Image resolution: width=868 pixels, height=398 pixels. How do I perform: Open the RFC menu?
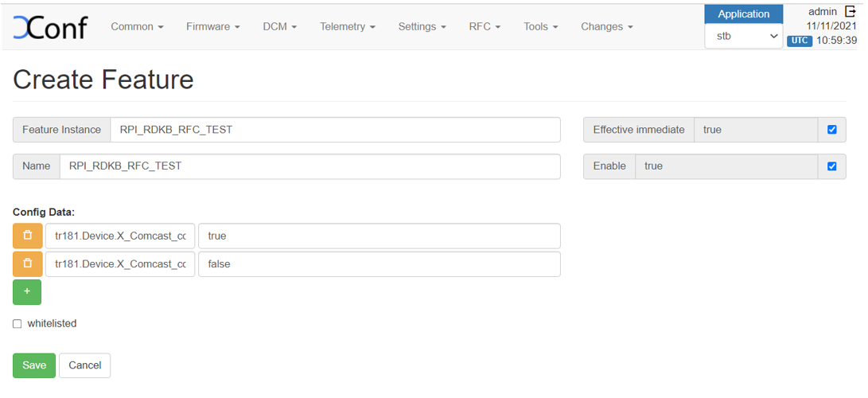pos(485,27)
